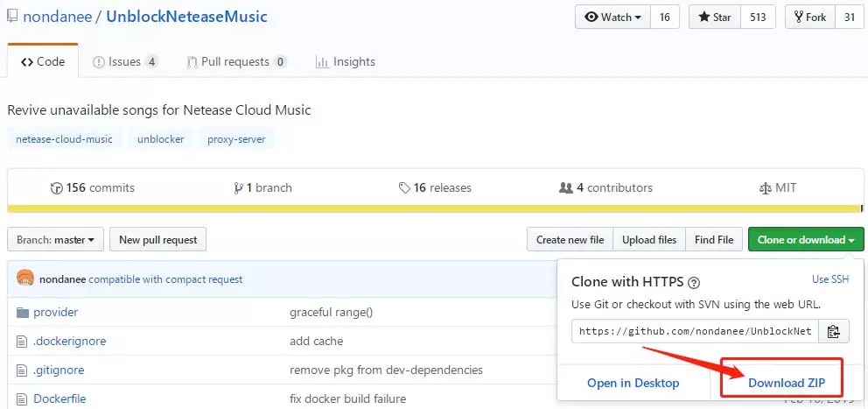Viewport: 868px width, 409px height.
Task: Open the Dockerfile file
Action: pos(59,398)
